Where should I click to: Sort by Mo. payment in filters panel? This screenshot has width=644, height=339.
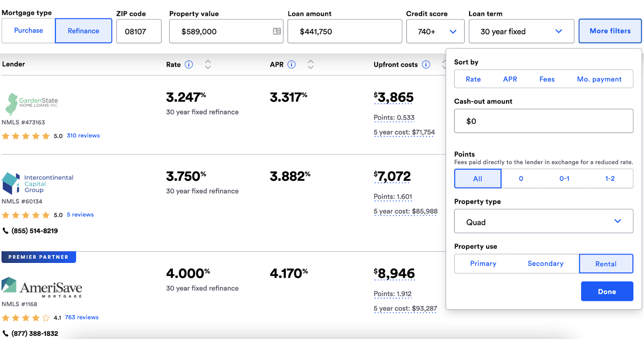coord(599,79)
